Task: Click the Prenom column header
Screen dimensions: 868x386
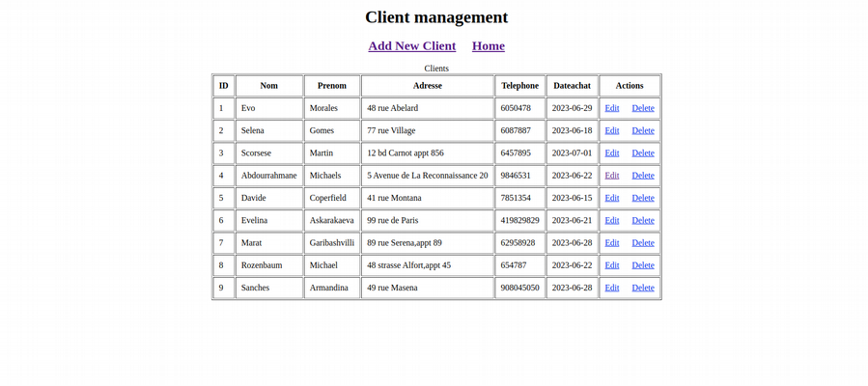Action: 332,86
